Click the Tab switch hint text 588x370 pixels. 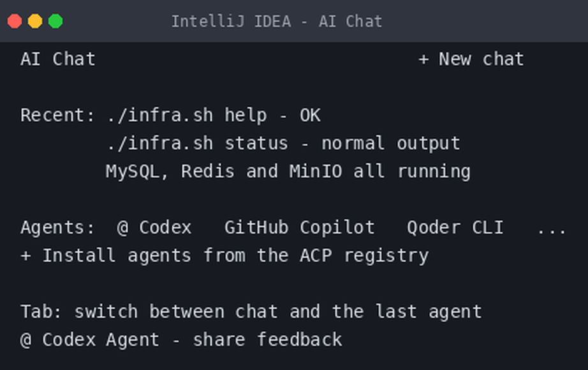[251, 312]
